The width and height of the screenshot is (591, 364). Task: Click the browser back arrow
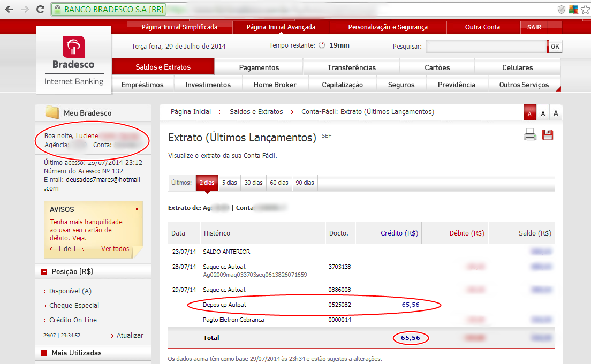coord(10,10)
